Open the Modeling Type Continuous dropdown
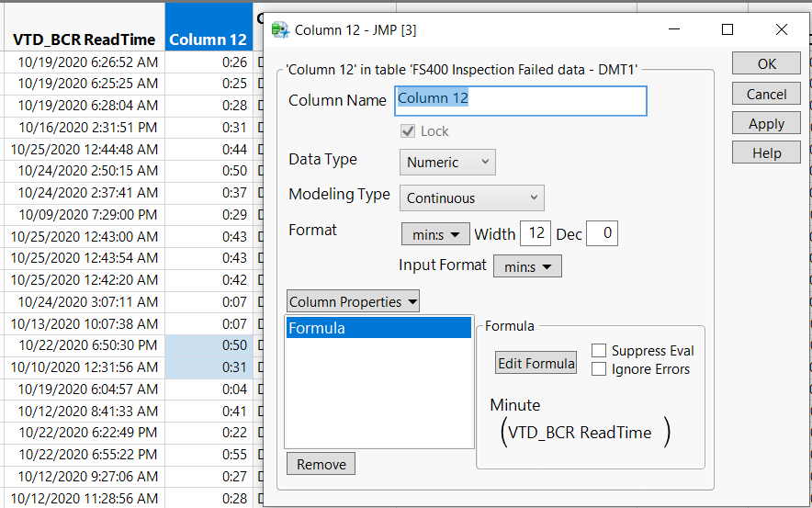Screen dimensions: 812x508 click(472, 198)
